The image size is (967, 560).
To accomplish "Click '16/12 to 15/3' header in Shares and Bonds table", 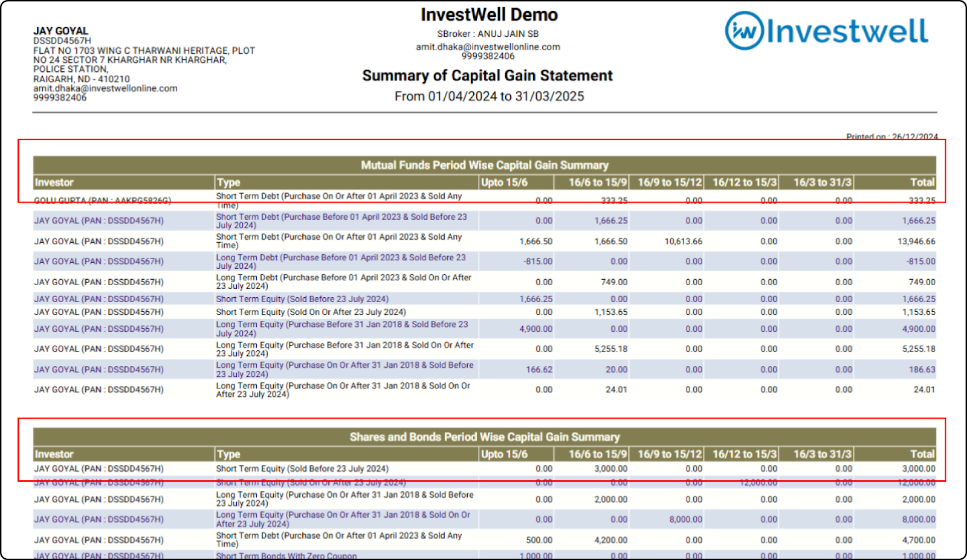I will point(742,454).
